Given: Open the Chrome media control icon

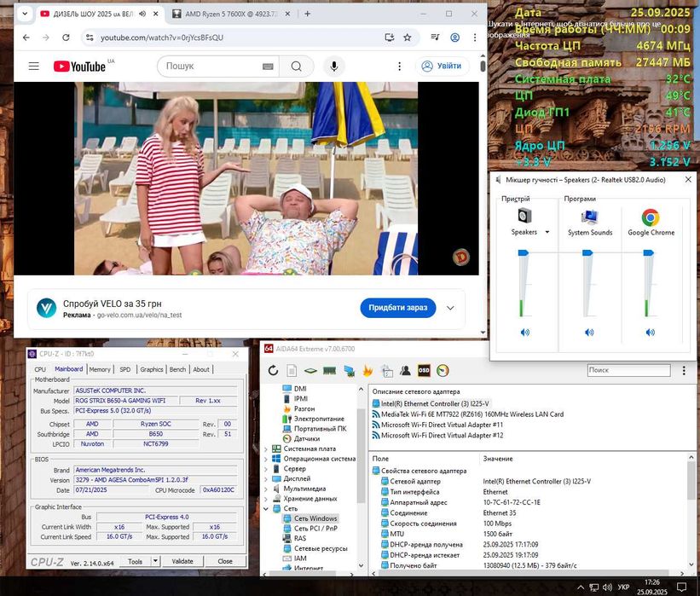Looking at the screenshot, I should [x=436, y=38].
